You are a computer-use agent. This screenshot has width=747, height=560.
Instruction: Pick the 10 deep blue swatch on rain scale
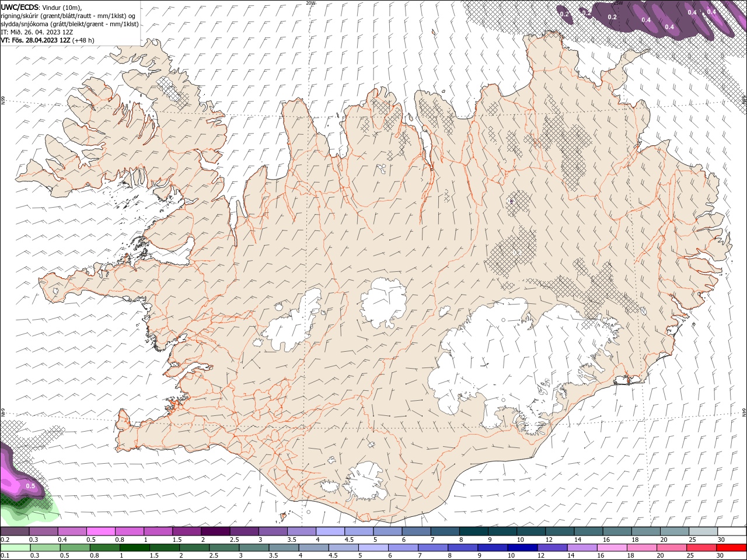coord(523,548)
